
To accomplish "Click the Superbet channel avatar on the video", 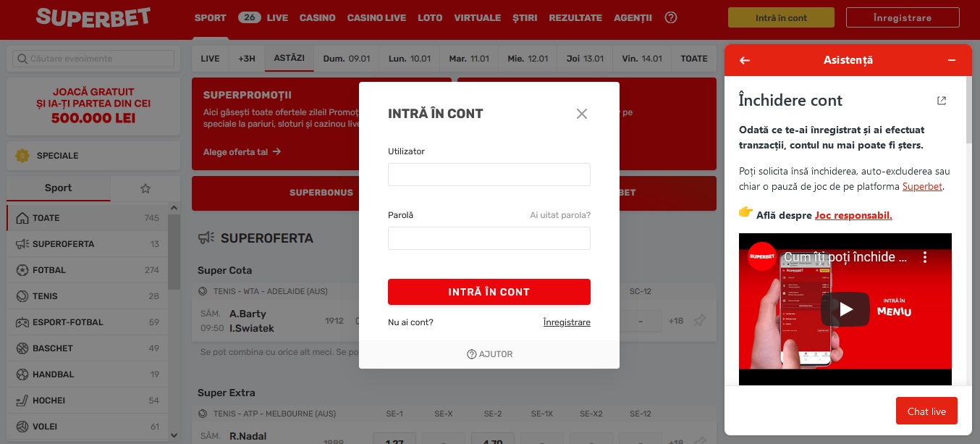I will point(762,256).
